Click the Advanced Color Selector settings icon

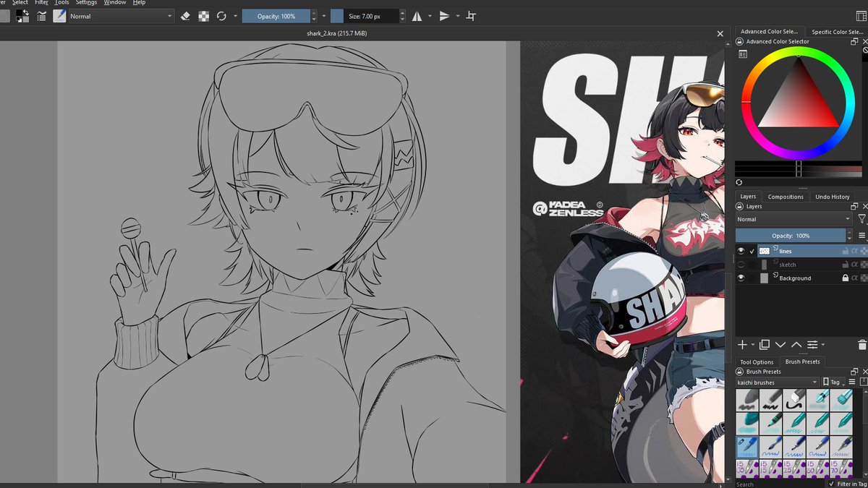click(x=742, y=54)
